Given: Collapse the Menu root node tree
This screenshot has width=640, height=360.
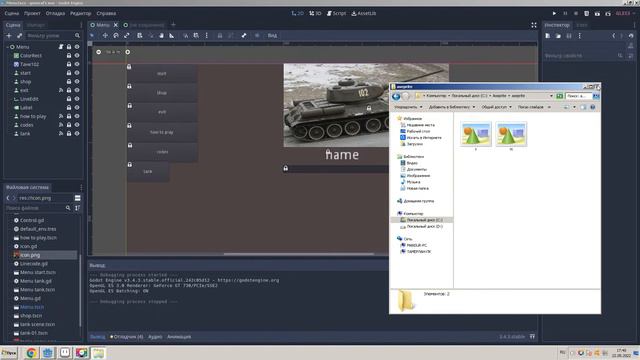Looking at the screenshot, I should (x=7, y=47).
